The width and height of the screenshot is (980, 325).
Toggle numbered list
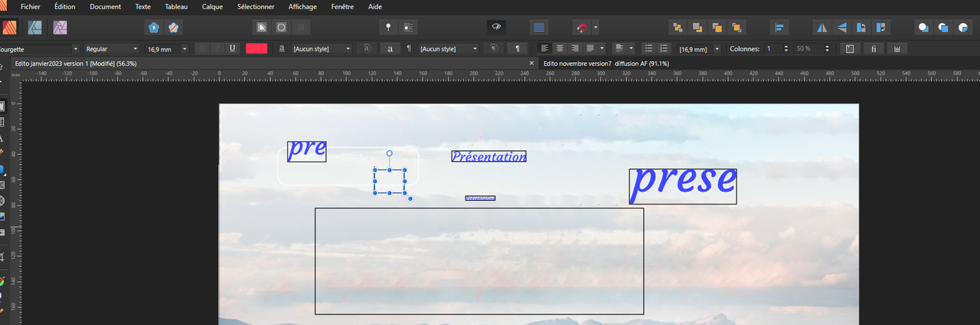(x=664, y=48)
